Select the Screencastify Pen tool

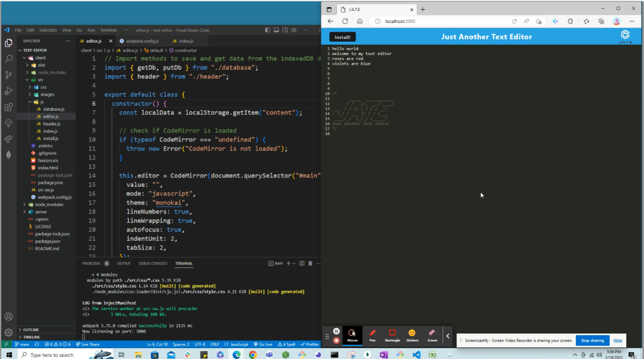(372, 336)
